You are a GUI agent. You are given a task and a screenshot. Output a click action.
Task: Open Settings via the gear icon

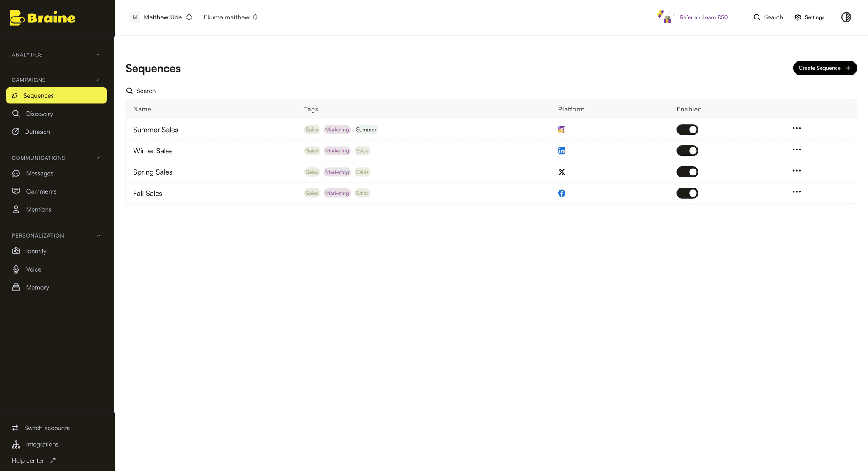click(x=798, y=17)
